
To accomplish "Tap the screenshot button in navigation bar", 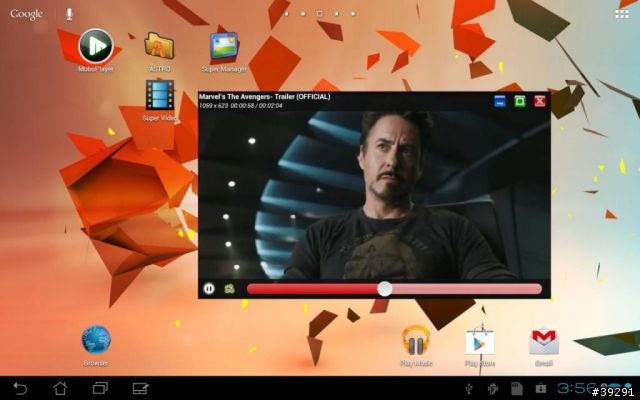I will click(140, 388).
